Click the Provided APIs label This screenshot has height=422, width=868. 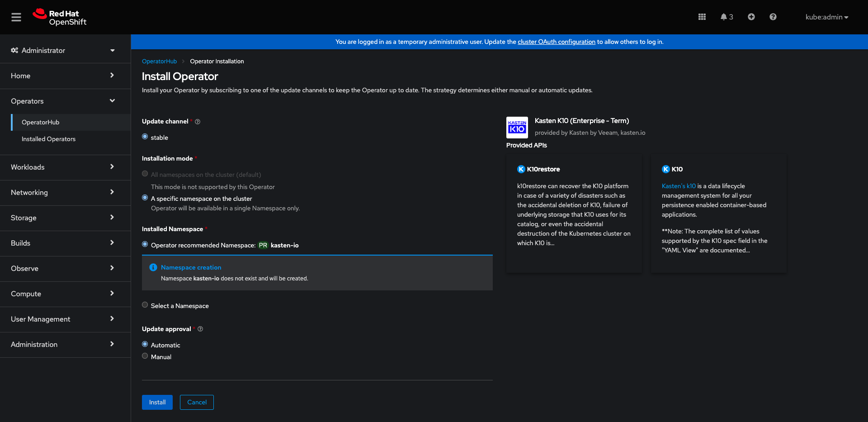pyautogui.click(x=527, y=145)
